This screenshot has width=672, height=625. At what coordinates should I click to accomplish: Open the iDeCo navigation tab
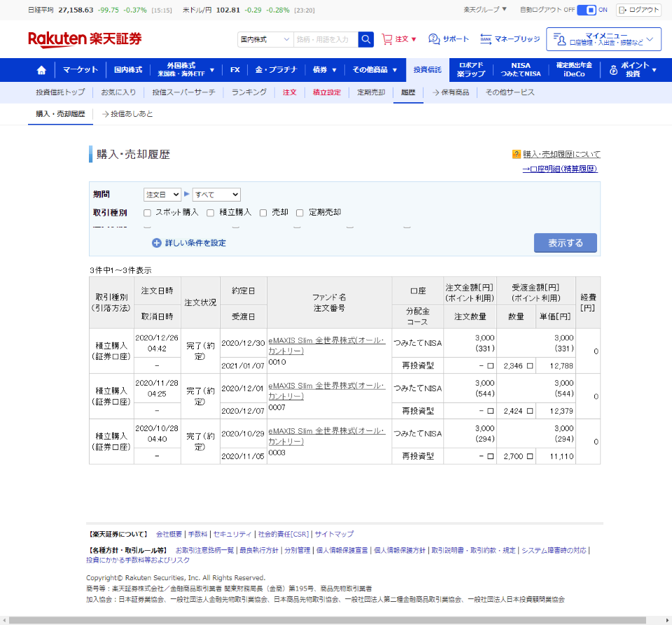tap(574, 70)
